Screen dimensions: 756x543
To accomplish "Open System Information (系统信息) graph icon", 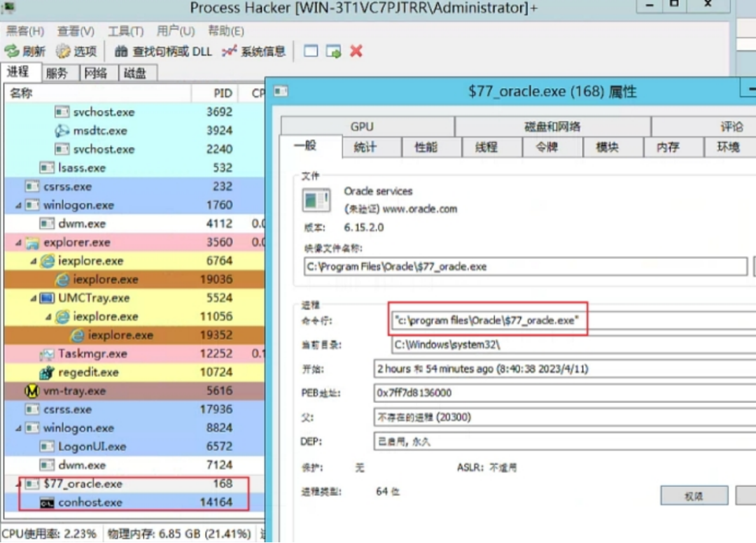I will 230,50.
